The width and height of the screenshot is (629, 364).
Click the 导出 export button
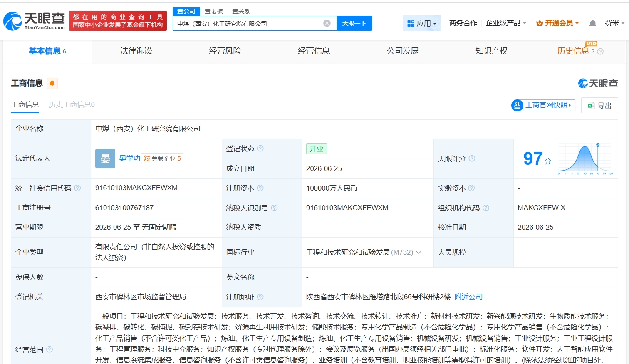click(599, 106)
